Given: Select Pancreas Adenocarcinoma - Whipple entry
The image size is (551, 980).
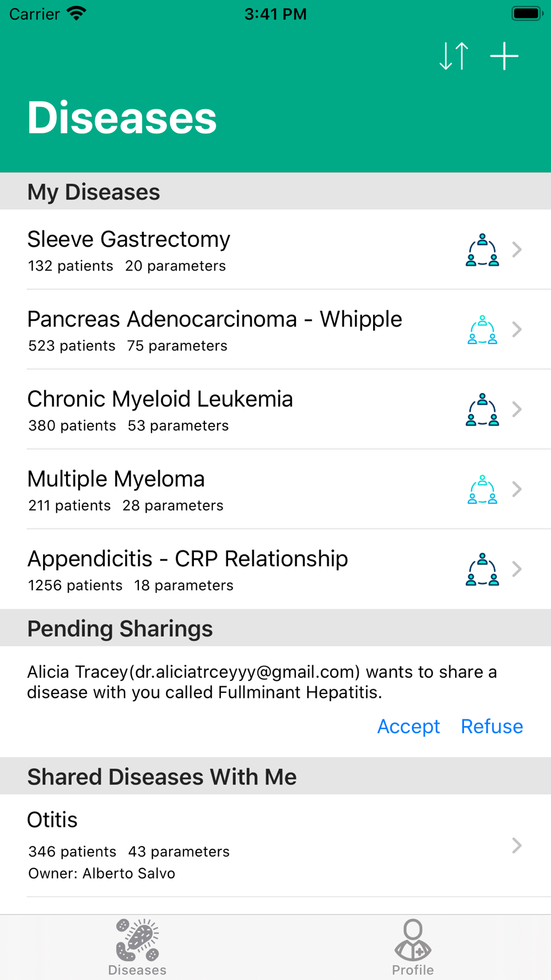Looking at the screenshot, I should (x=220, y=330).
